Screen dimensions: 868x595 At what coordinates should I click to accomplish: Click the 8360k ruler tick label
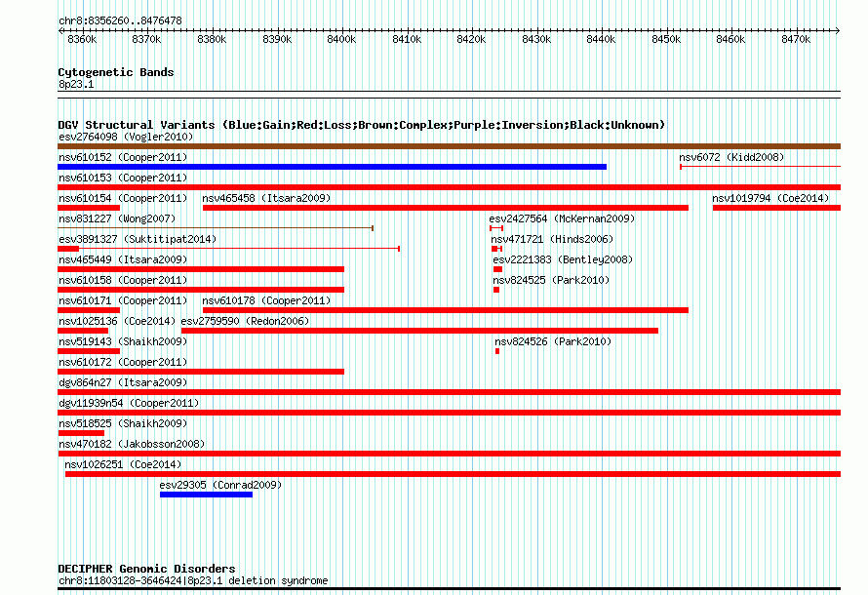pyautogui.click(x=82, y=39)
